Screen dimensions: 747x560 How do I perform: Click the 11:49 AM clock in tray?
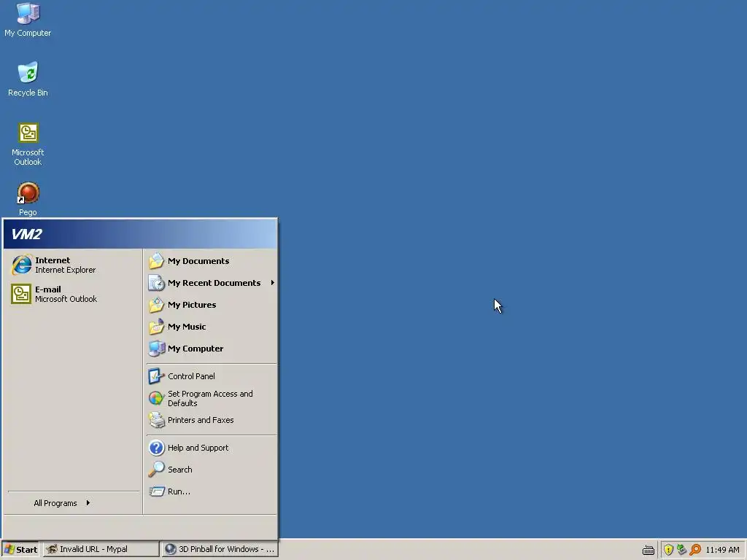point(722,550)
